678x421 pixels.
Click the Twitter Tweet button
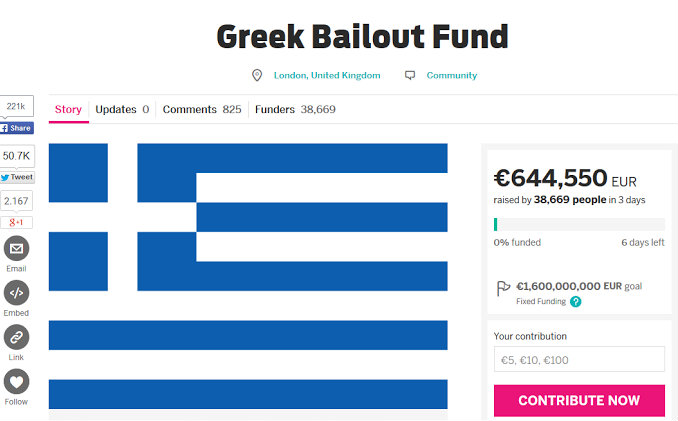(17, 177)
